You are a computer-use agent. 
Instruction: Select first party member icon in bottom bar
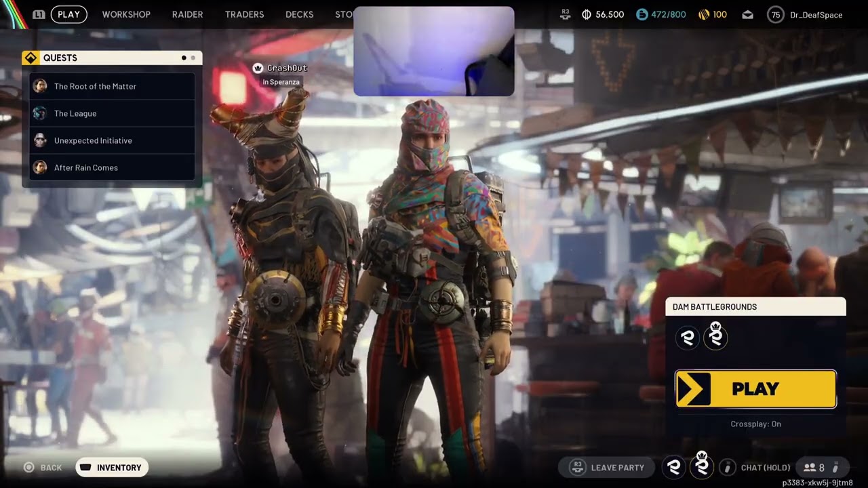click(x=673, y=467)
